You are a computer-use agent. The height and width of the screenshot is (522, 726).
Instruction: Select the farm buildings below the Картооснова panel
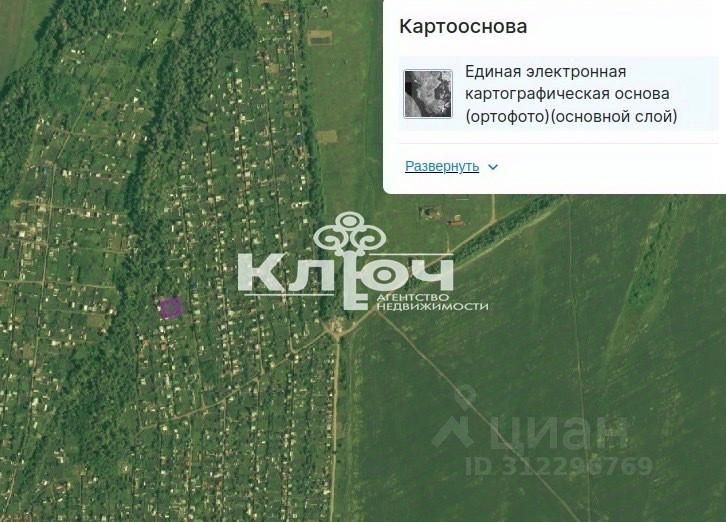click(x=441, y=216)
